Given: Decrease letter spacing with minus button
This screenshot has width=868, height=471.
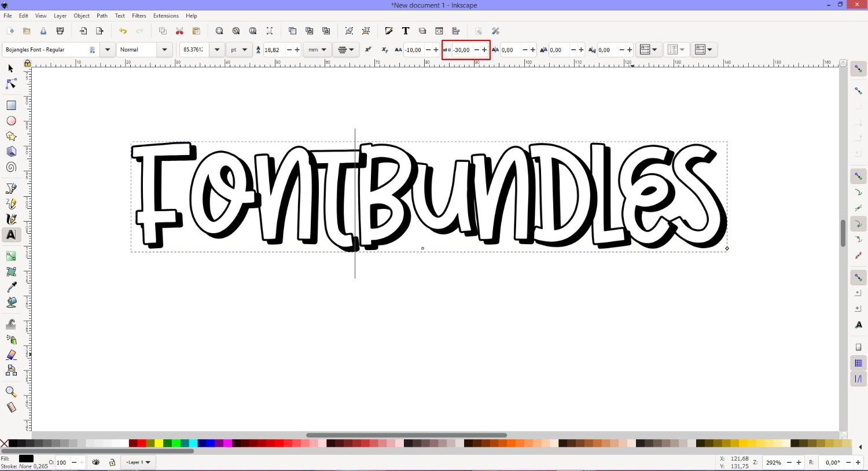Looking at the screenshot, I should point(428,50).
